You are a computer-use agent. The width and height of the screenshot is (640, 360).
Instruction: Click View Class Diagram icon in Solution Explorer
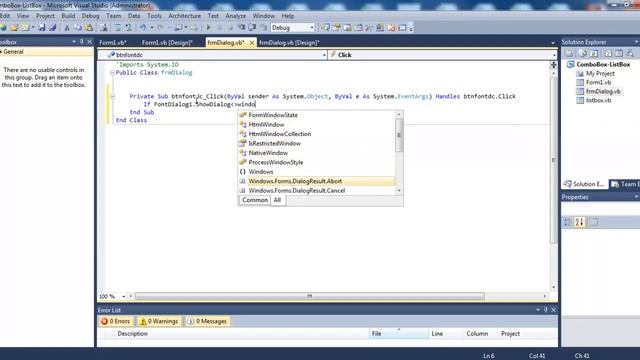[x=630, y=53]
